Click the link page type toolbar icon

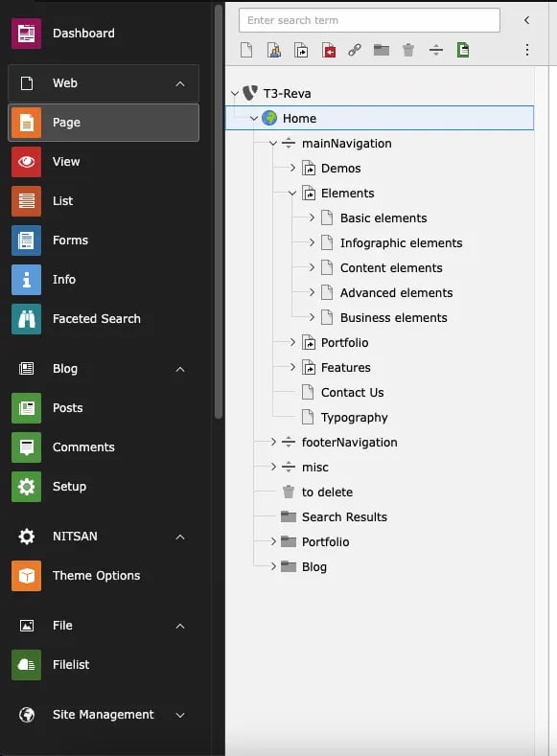pos(355,50)
